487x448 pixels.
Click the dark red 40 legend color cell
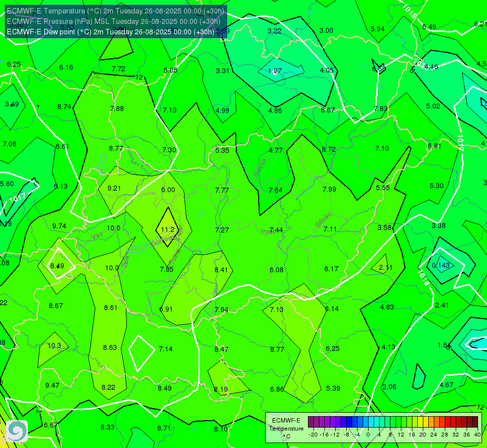point(475,422)
